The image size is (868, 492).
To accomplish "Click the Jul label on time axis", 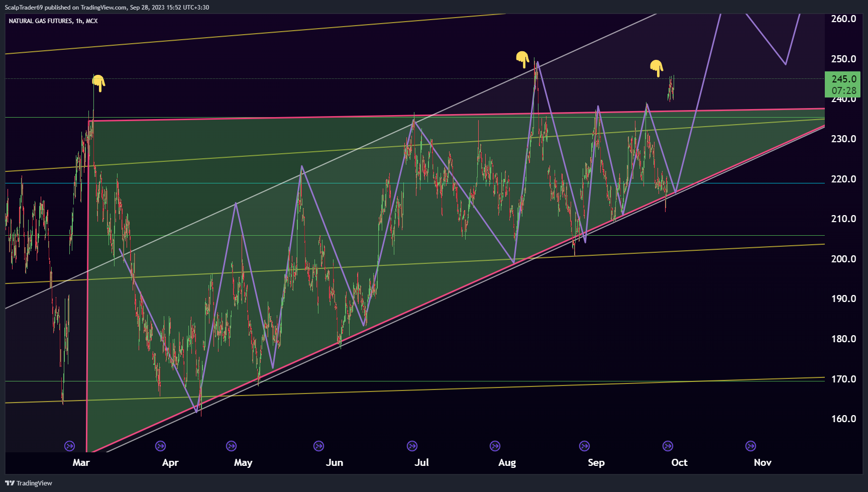I will tap(421, 462).
